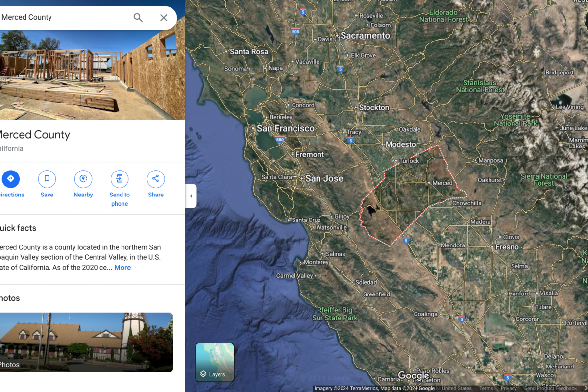Click the San Francisco map label
The height and width of the screenshot is (392, 588).
point(286,128)
